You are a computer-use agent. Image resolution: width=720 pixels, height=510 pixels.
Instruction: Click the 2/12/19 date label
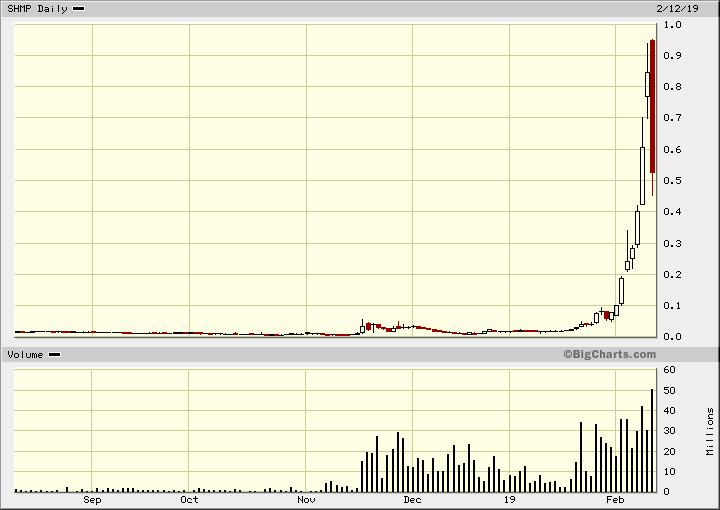(677, 9)
